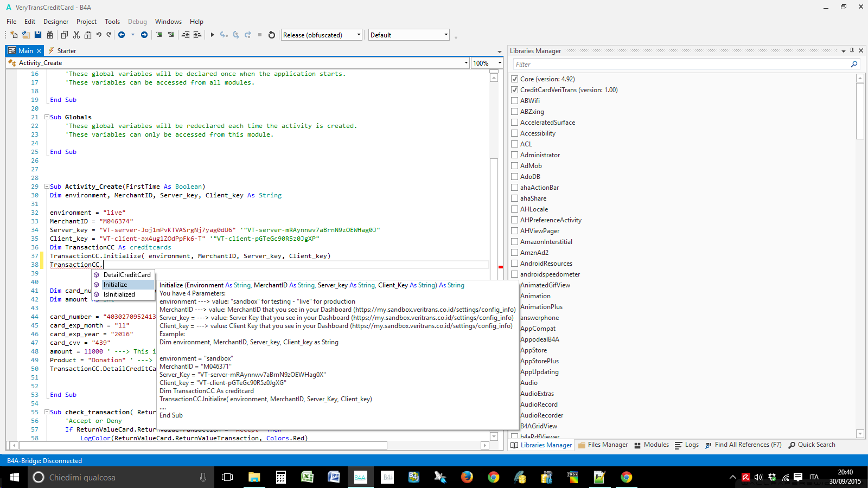
Task: Select DetailCreditCard in autocomplete list
Action: 123,275
